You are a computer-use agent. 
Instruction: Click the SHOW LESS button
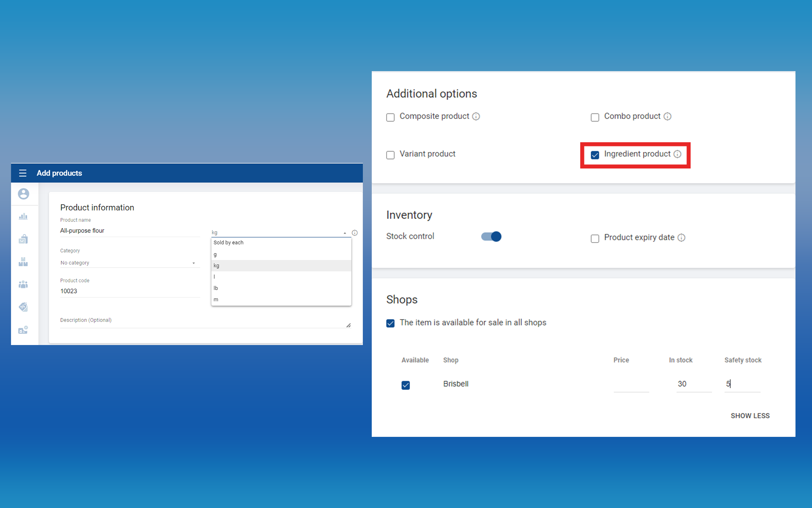pyautogui.click(x=750, y=416)
